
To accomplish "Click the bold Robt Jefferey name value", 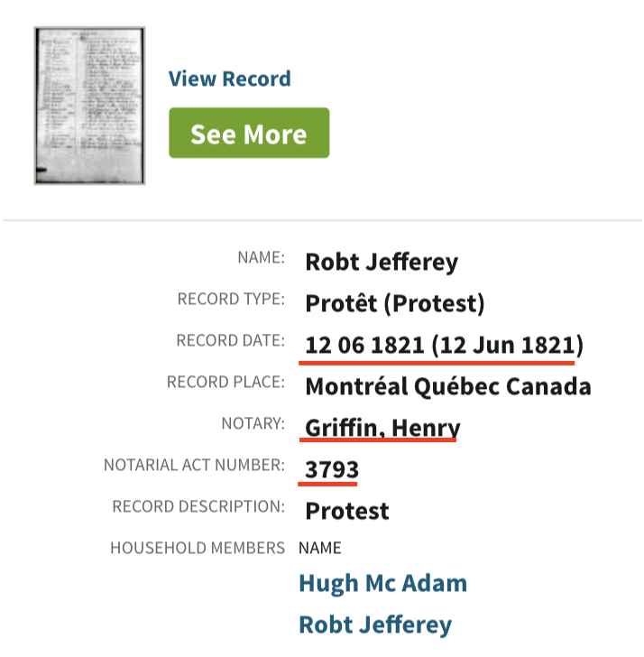I will (382, 263).
